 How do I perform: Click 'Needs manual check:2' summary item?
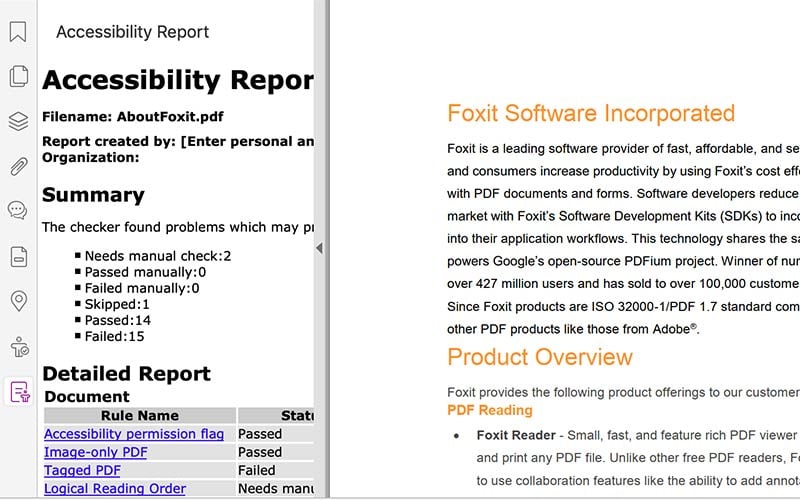158,256
